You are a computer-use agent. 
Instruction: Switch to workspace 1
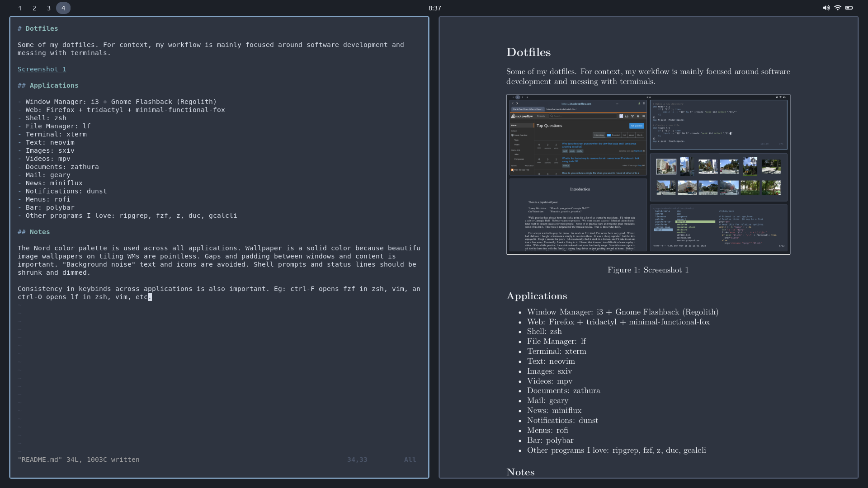20,8
